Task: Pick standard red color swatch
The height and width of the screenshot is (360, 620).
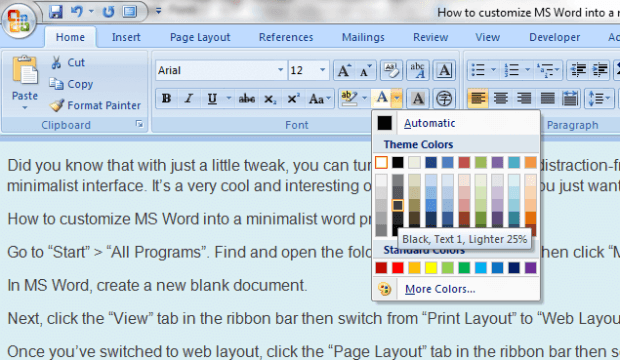Action: pos(398,268)
